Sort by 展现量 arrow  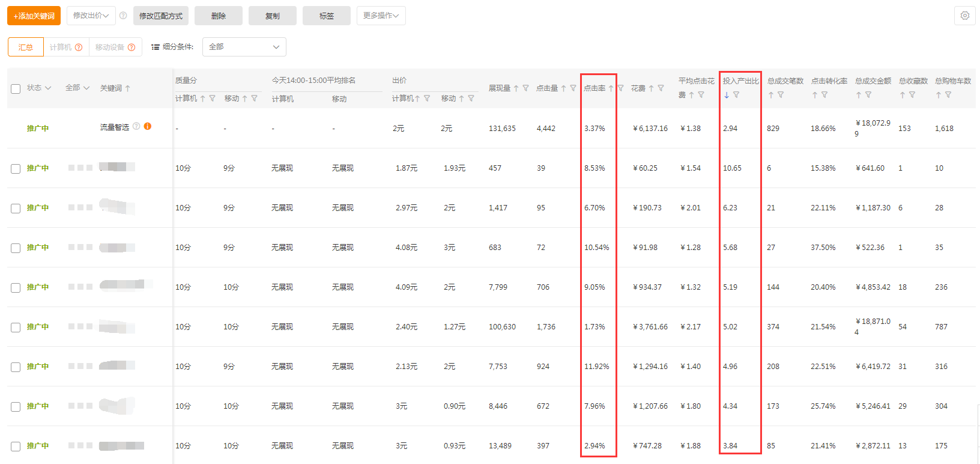point(516,88)
